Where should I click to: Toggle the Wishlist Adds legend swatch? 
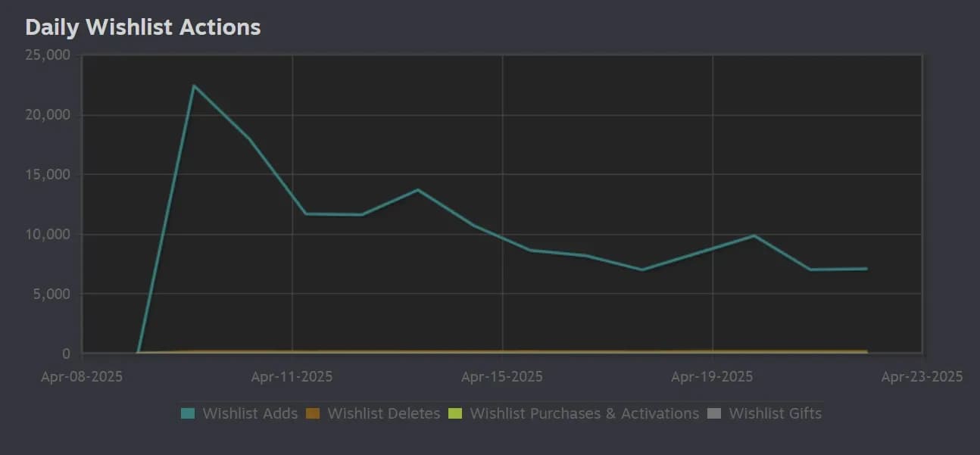pos(188,413)
